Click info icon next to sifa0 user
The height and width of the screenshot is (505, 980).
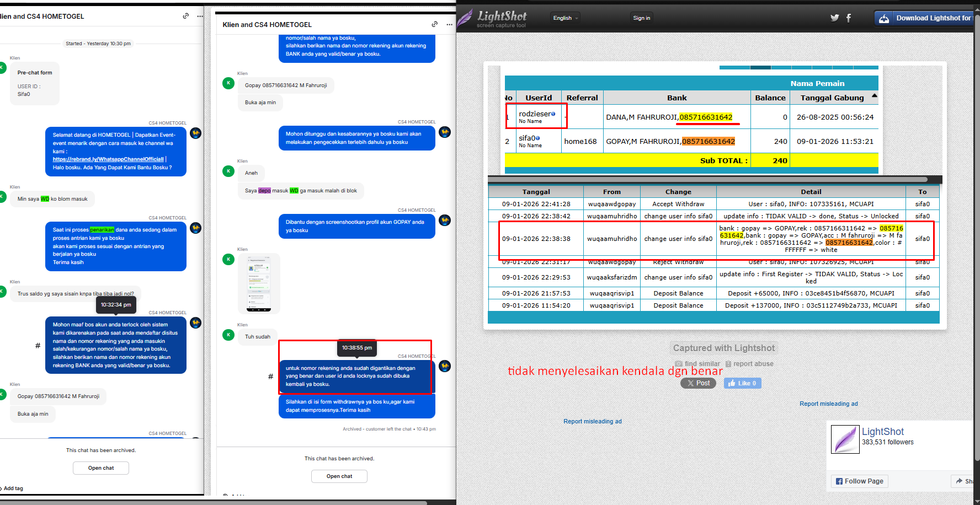pos(537,138)
